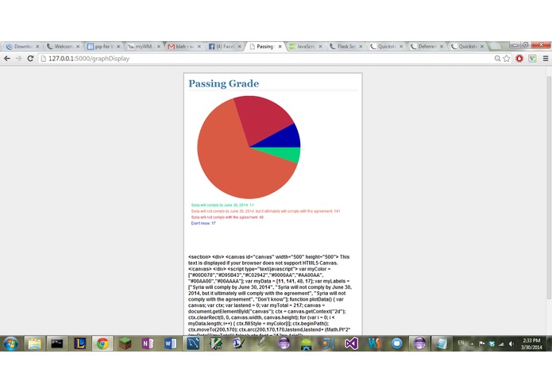
Task: Switch to the myWM tab
Action: point(142,46)
